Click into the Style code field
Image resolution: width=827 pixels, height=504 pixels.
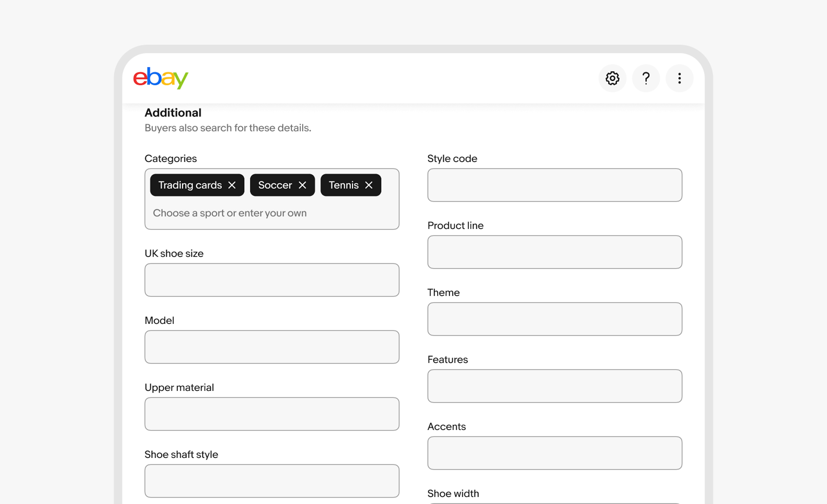[x=555, y=185]
